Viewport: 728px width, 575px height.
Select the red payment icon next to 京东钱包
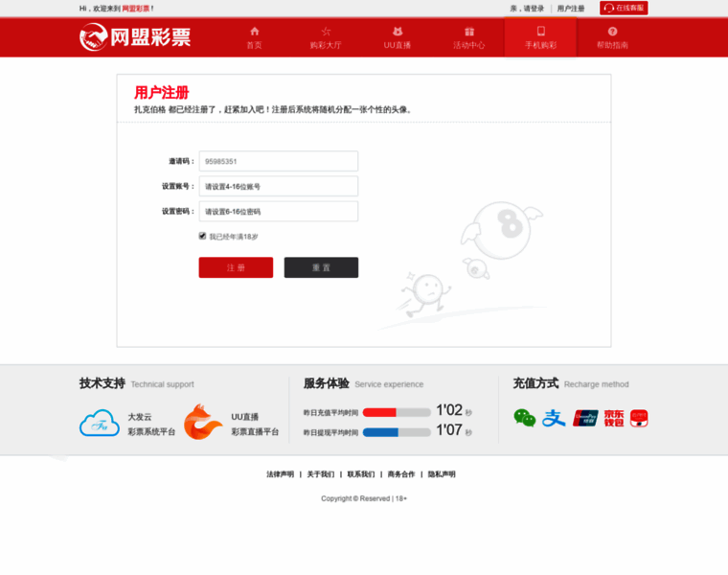click(x=639, y=418)
